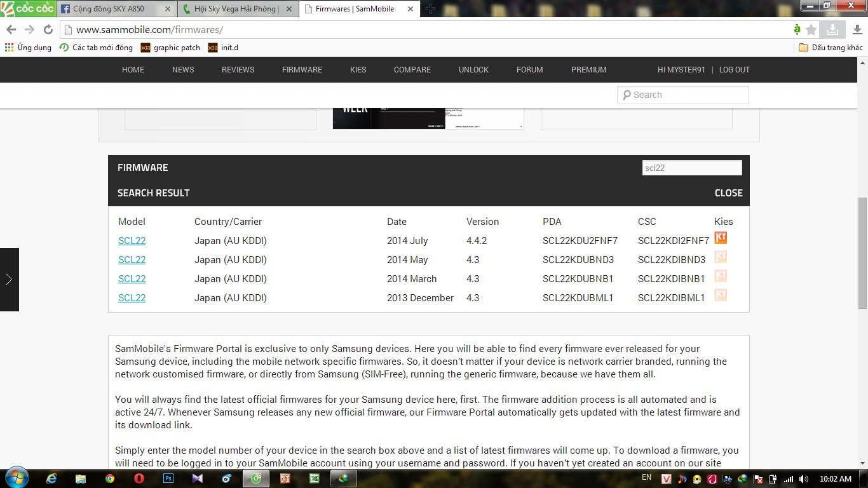The width and height of the screenshot is (868, 488).
Task: Close the Firmwares | SamMobile tab
Action: (x=410, y=9)
